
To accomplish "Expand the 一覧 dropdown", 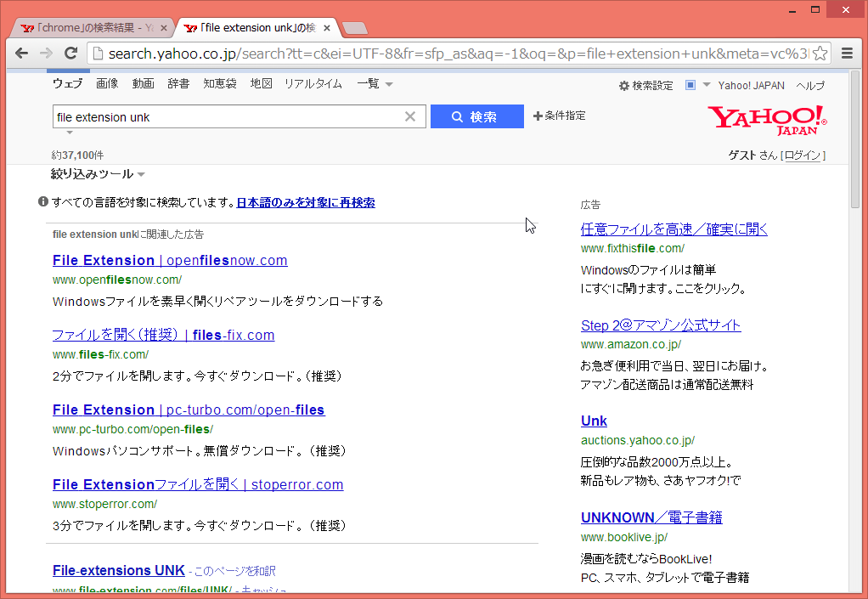I will click(x=375, y=83).
